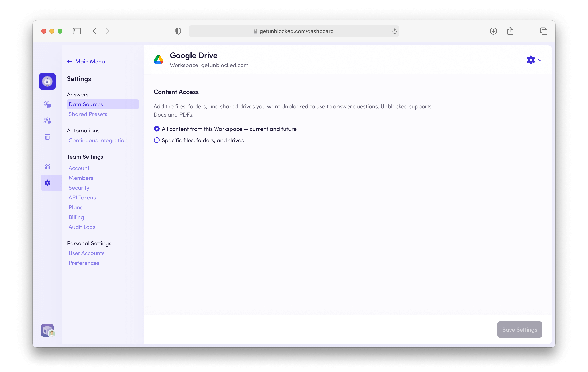The width and height of the screenshot is (588, 372).
Task: Open the analytics chart sidebar icon
Action: pos(47,166)
